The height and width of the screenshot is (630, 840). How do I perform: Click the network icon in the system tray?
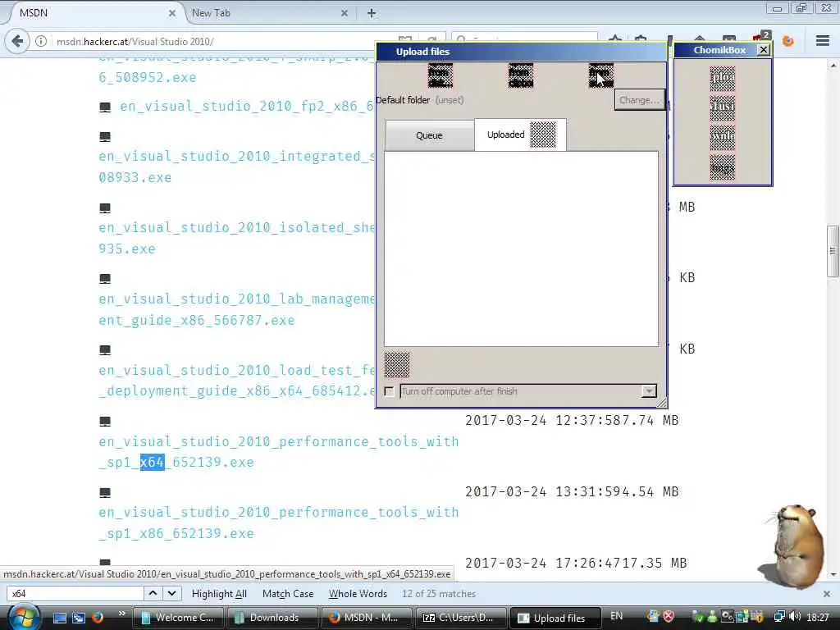coord(780,617)
